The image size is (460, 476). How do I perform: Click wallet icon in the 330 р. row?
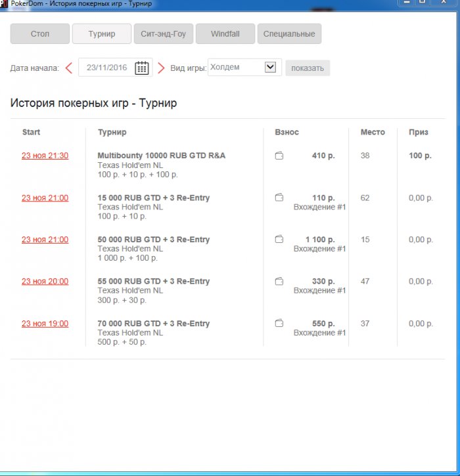coord(279,281)
